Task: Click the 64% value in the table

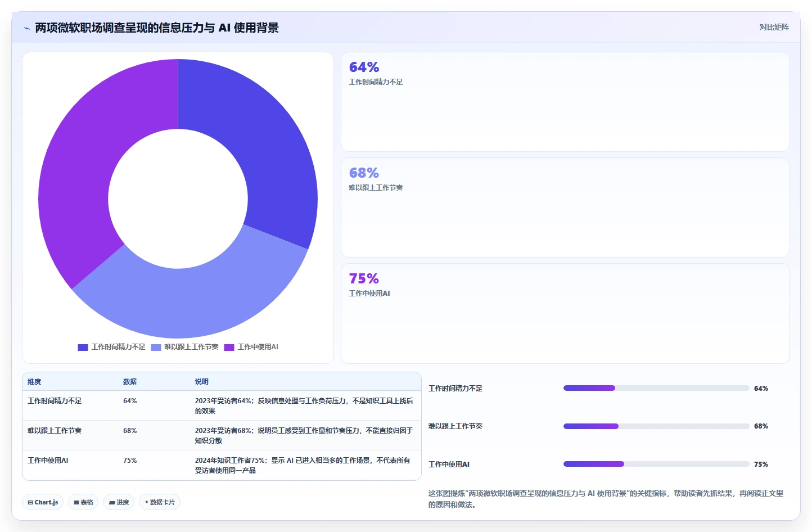Action: click(x=130, y=401)
